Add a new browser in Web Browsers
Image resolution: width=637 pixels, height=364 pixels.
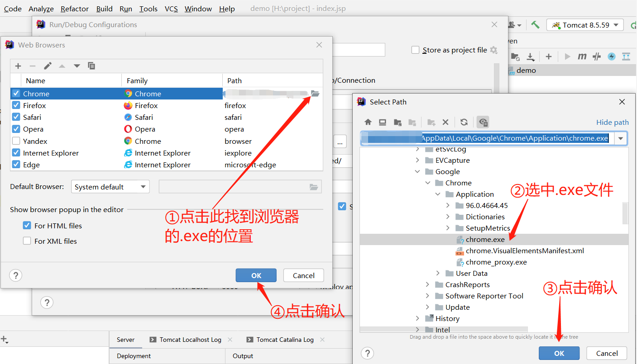point(18,66)
